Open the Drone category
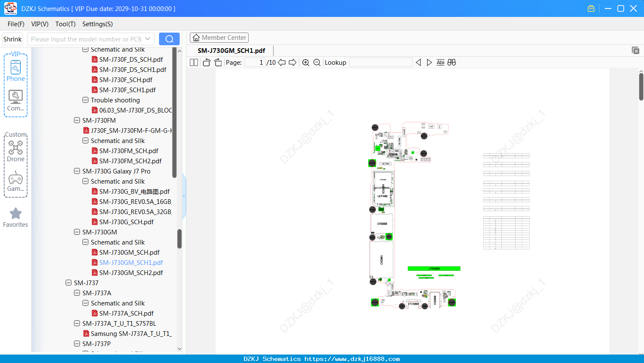644x363 pixels. (16, 151)
